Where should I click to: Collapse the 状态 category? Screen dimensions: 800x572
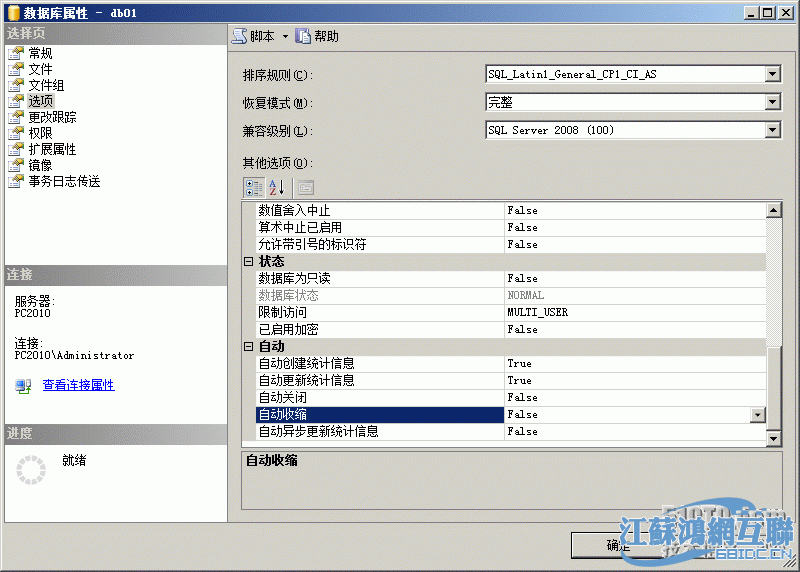[x=248, y=262]
